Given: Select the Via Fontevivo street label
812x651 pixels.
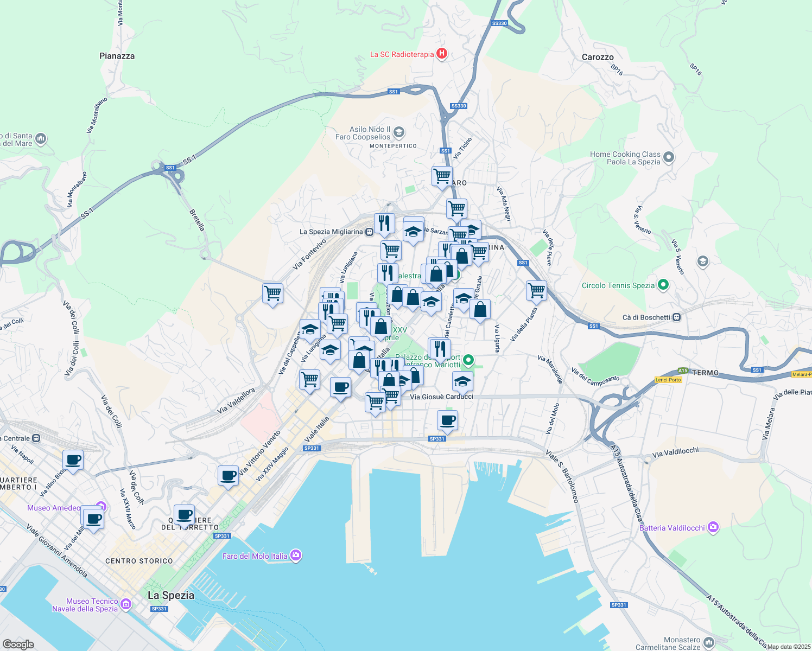Looking at the screenshot, I should pos(309,254).
